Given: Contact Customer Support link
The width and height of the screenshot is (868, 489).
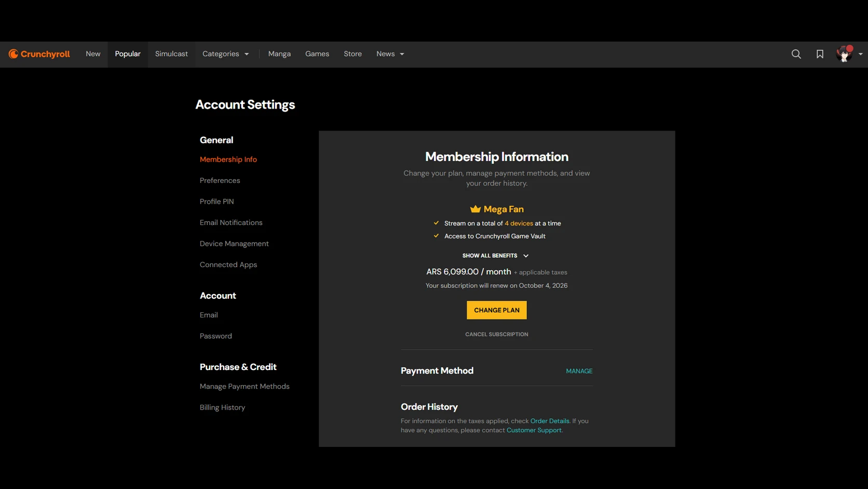Looking at the screenshot, I should (534, 430).
